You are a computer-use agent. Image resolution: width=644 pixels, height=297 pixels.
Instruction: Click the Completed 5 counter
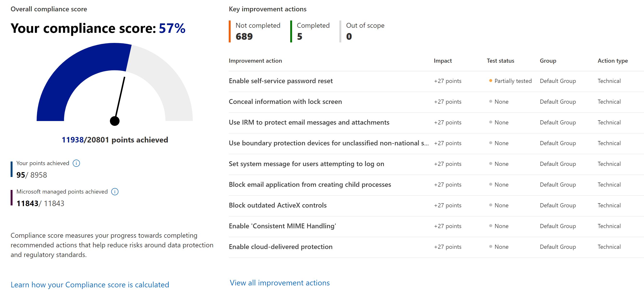(313, 32)
